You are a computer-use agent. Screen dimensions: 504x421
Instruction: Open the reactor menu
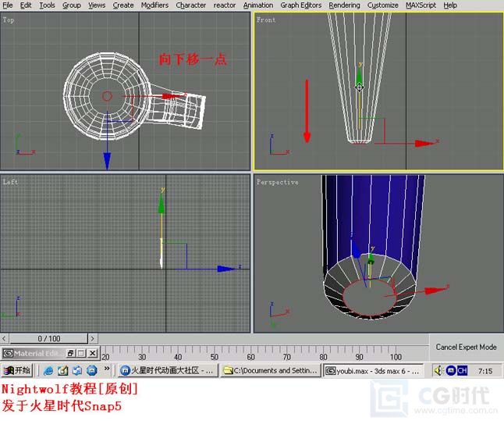(x=225, y=5)
